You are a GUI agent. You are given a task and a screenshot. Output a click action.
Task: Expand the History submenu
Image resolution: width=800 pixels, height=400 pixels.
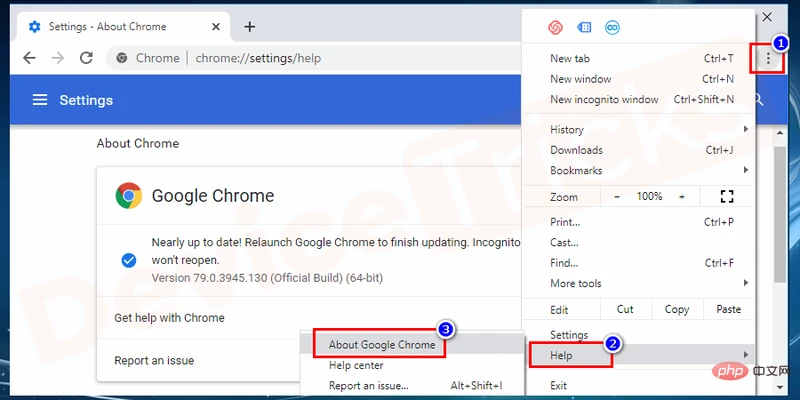coord(638,130)
